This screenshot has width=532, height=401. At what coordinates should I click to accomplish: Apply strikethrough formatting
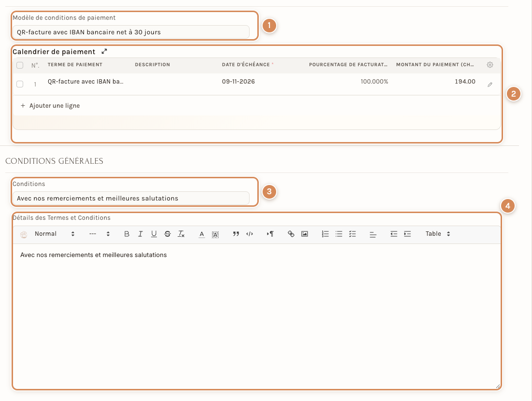click(167, 234)
